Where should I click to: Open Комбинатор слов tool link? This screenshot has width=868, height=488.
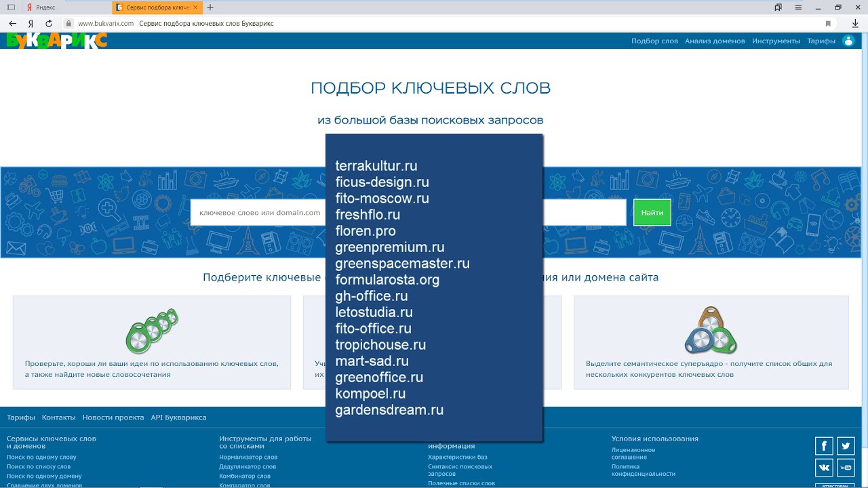pyautogui.click(x=245, y=476)
